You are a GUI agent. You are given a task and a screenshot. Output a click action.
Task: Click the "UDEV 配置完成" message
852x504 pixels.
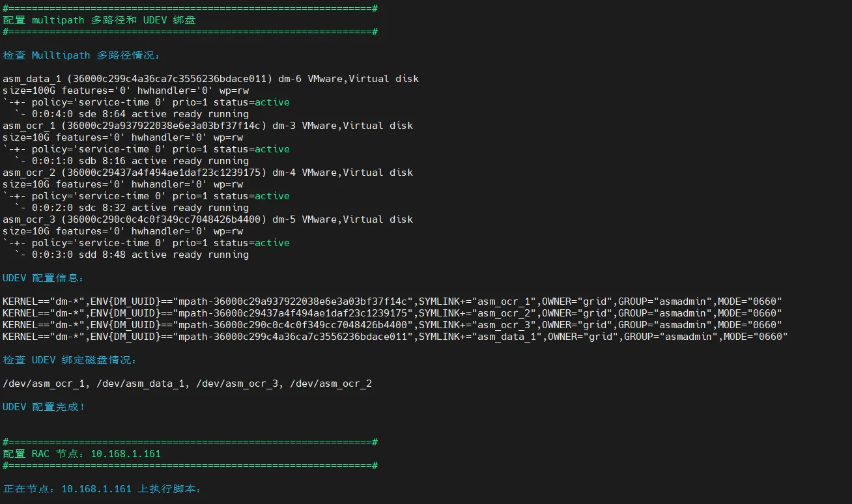(44, 407)
